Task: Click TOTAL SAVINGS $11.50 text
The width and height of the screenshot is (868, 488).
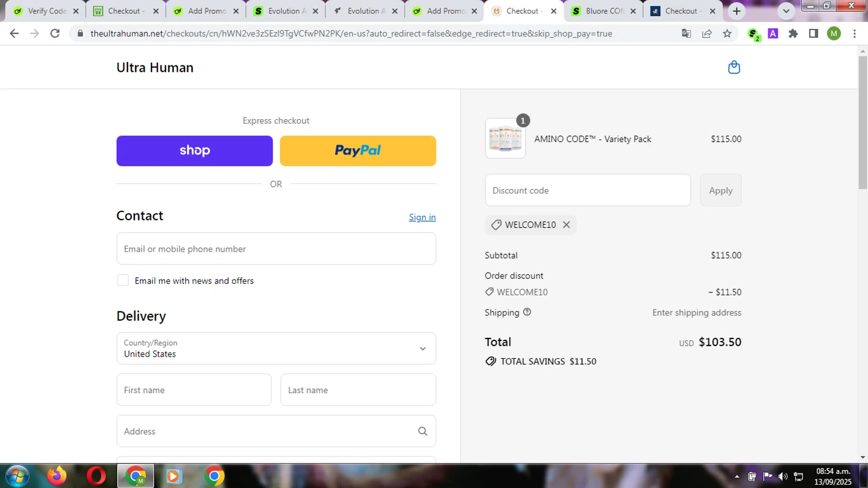Action: [548, 361]
